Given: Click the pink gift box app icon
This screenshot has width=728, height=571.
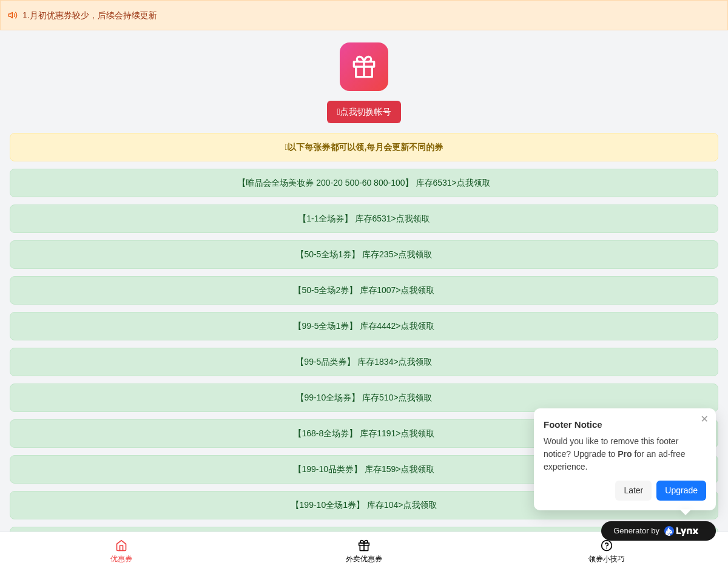Looking at the screenshot, I should click(x=364, y=67).
